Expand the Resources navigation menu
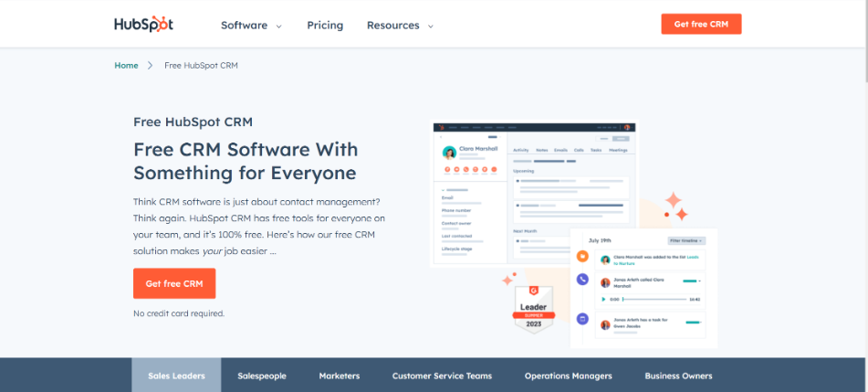Screen dimensions: 868x392 pyautogui.click(x=400, y=26)
